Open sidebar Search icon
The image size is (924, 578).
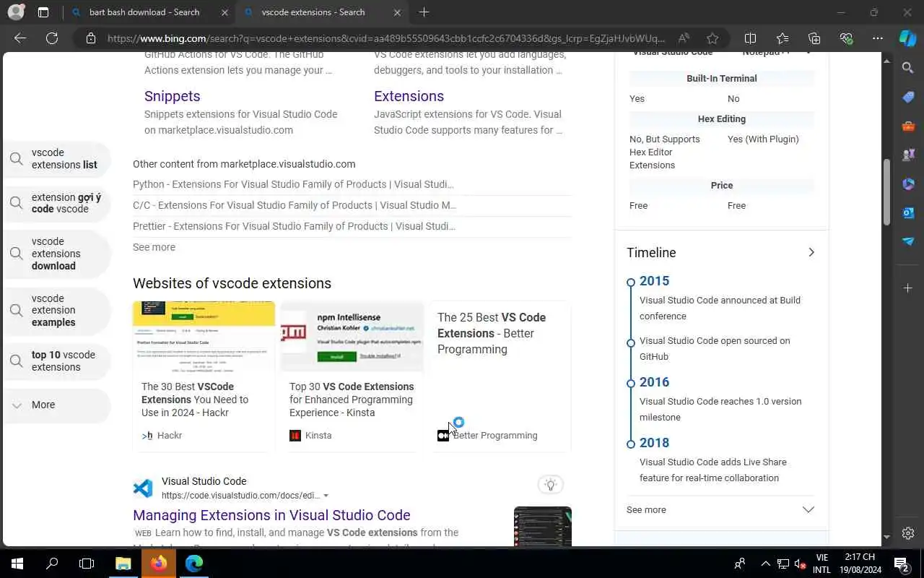(908, 68)
